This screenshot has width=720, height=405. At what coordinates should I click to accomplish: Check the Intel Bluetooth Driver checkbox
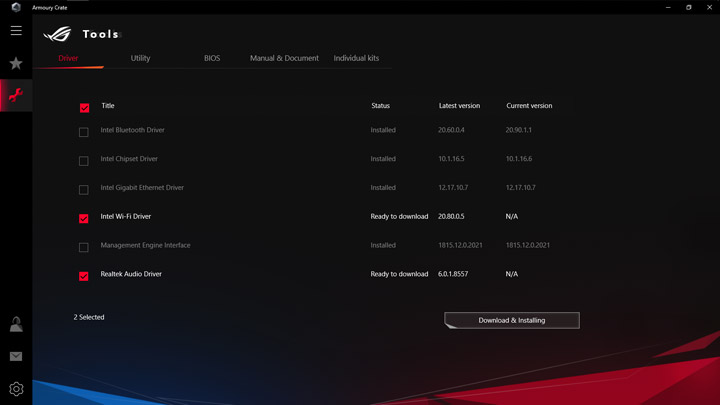coord(84,132)
